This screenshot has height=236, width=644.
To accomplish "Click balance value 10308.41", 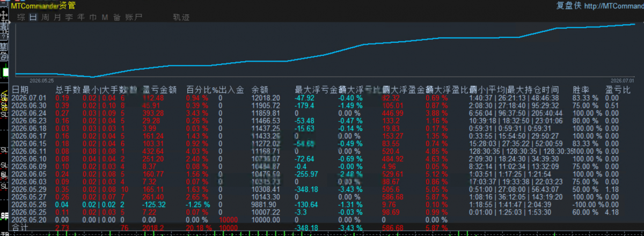I will [266, 190].
